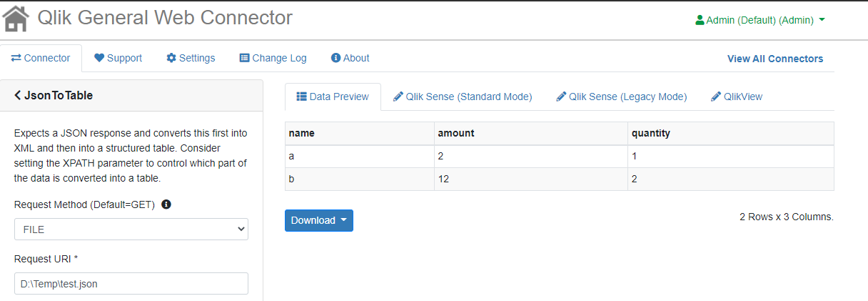Image resolution: width=868 pixels, height=301 pixels.
Task: Click the info circle icon on About
Action: 335,58
